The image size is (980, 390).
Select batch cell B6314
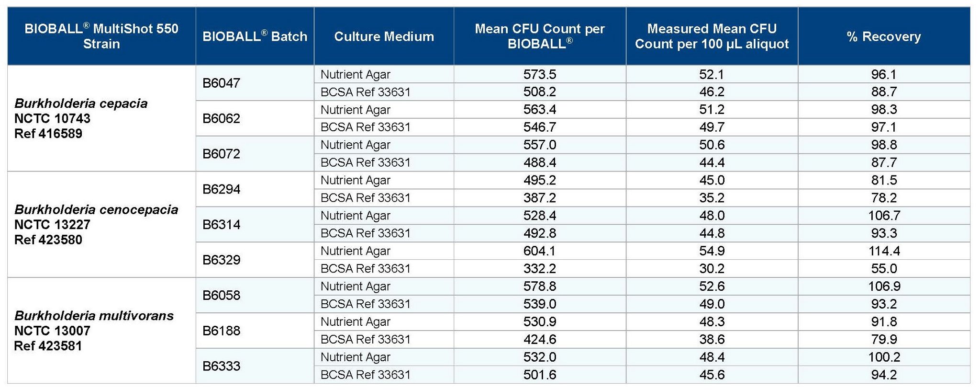[x=221, y=224]
